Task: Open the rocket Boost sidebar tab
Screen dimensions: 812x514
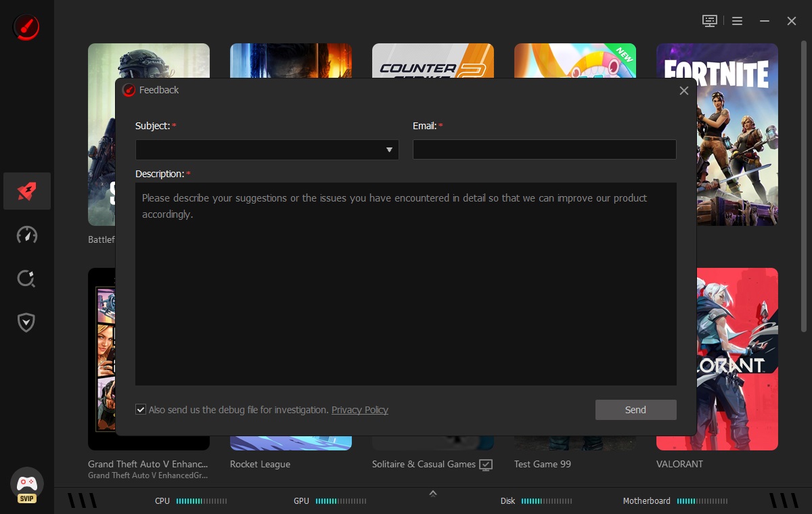Action: tap(27, 191)
